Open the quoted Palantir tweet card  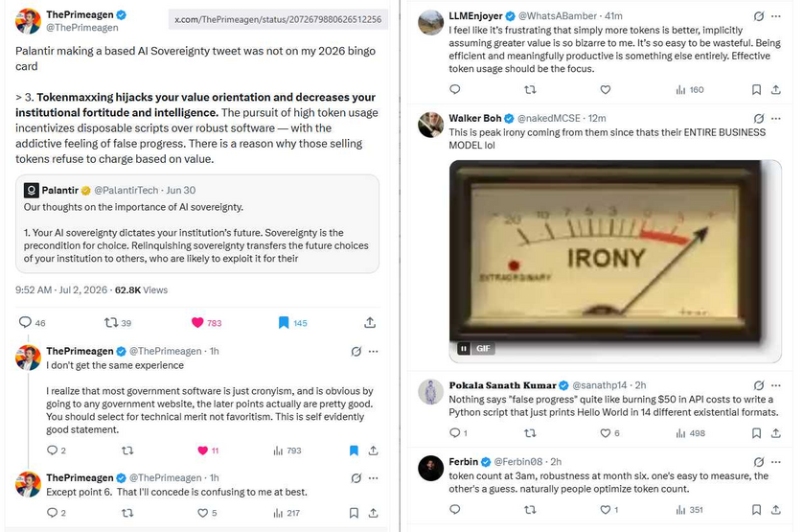(x=197, y=223)
